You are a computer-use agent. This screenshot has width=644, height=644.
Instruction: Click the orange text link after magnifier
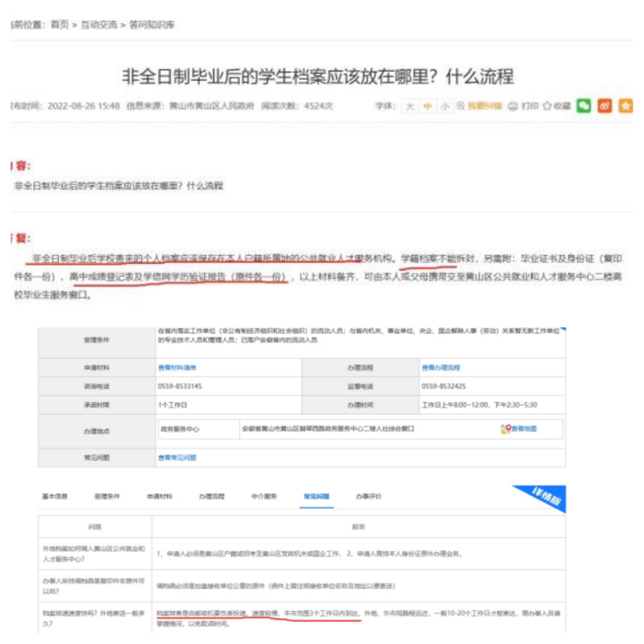pos(485,106)
